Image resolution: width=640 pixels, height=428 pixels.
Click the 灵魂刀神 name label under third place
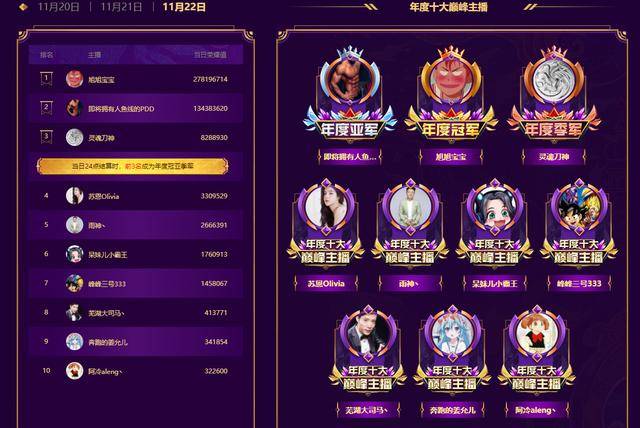[553, 157]
